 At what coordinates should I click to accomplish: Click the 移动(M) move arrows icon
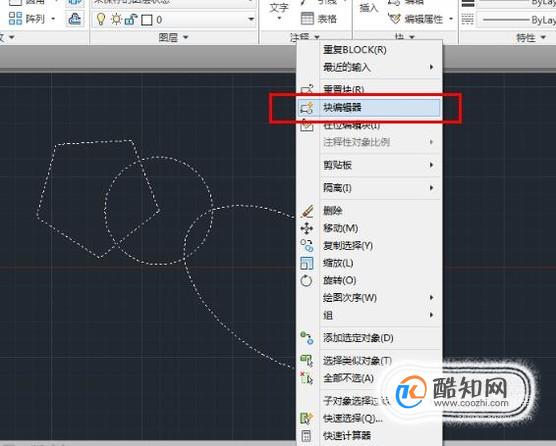[307, 228]
